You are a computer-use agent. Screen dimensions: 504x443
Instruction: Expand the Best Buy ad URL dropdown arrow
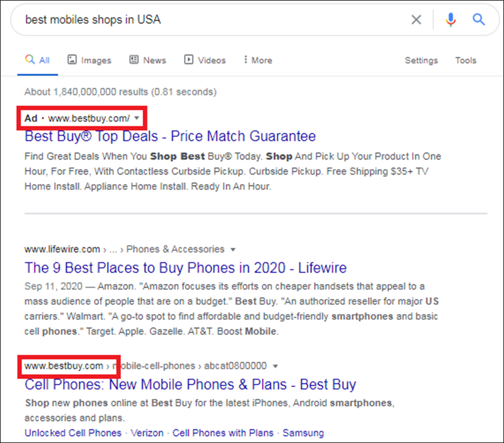137,118
